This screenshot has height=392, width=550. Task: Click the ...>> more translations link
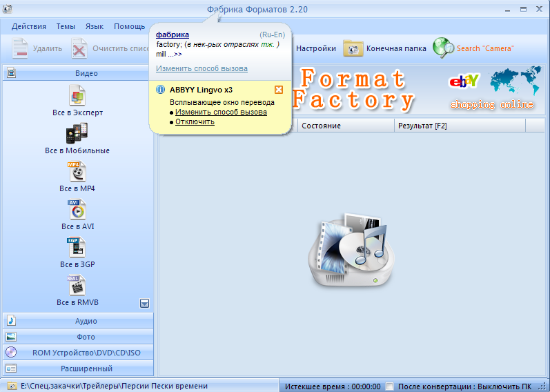pos(175,54)
